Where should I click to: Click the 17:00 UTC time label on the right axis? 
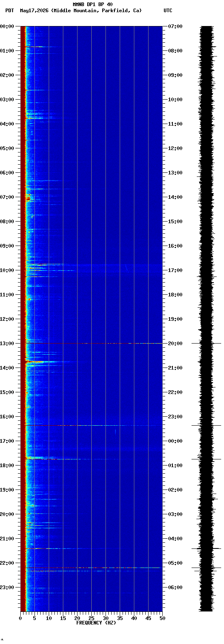[175, 270]
